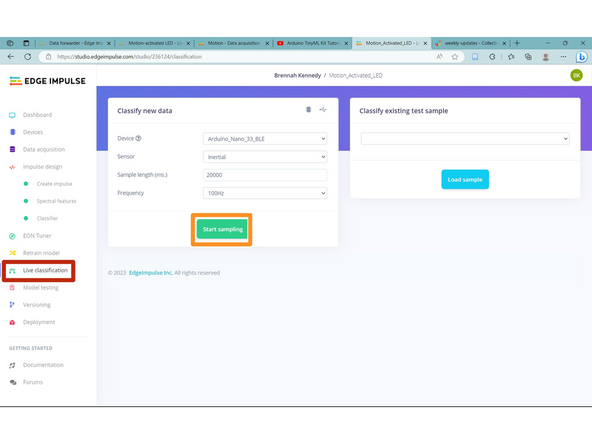Close the Arduino TinyML Kit Tutorial tab
This screenshot has height=444, width=592.
(346, 43)
